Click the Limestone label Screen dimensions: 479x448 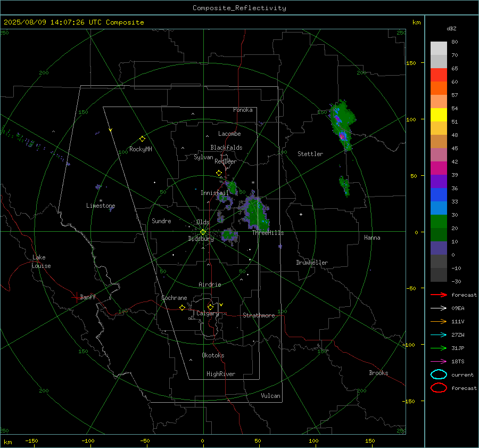tap(101, 206)
